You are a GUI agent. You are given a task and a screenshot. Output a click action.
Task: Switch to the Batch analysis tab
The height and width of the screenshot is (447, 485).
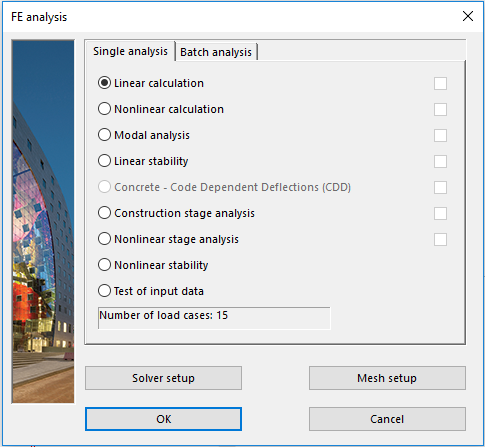click(216, 52)
